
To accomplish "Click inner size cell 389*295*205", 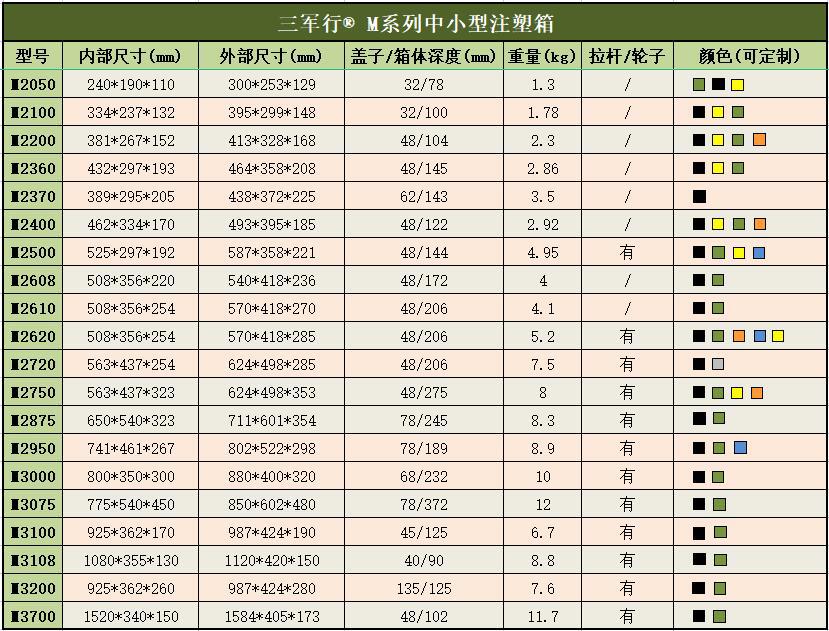I will pos(131,197).
